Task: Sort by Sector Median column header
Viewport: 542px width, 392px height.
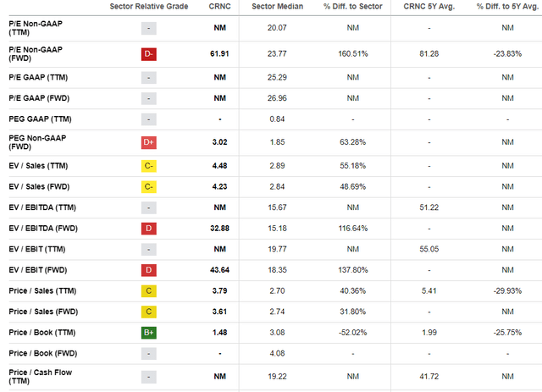Action: [x=277, y=6]
